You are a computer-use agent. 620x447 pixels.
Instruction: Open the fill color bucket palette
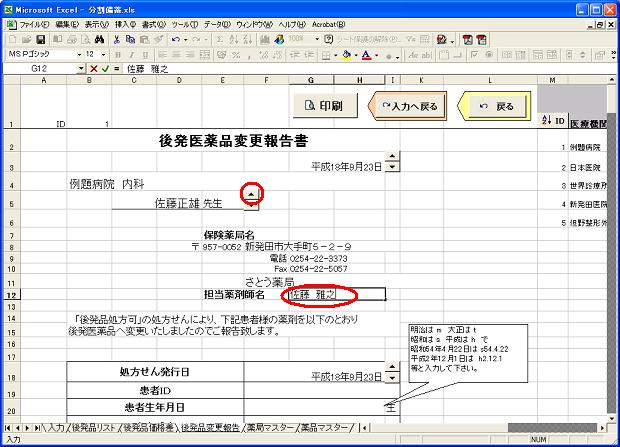coord(347,54)
